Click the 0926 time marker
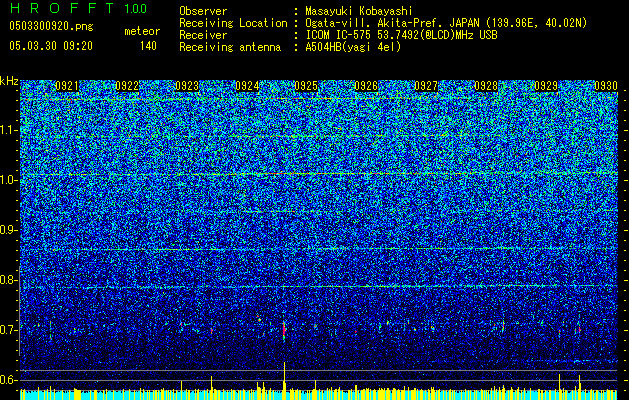Viewport: 629px width, 400px height. [366, 86]
